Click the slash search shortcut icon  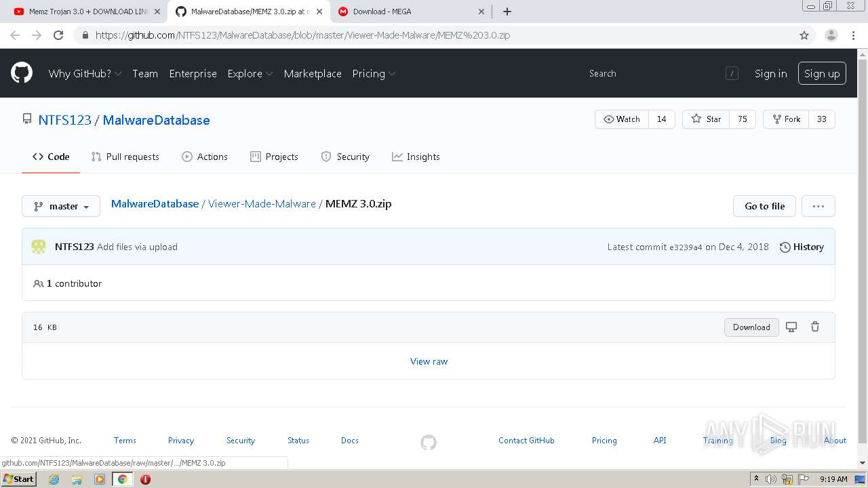(732, 73)
